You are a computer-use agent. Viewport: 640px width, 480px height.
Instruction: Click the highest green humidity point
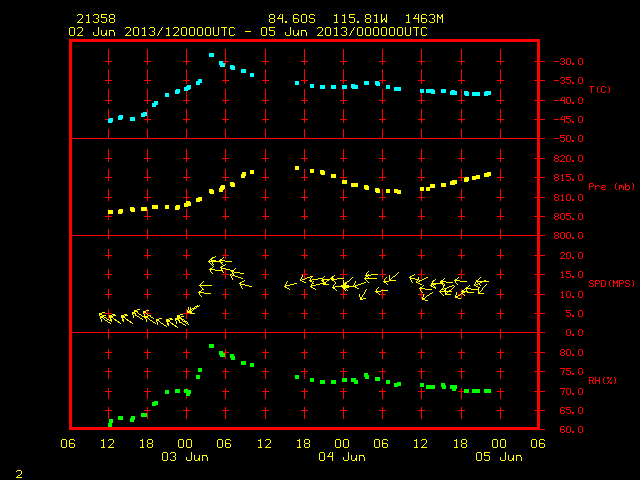pyautogui.click(x=211, y=346)
